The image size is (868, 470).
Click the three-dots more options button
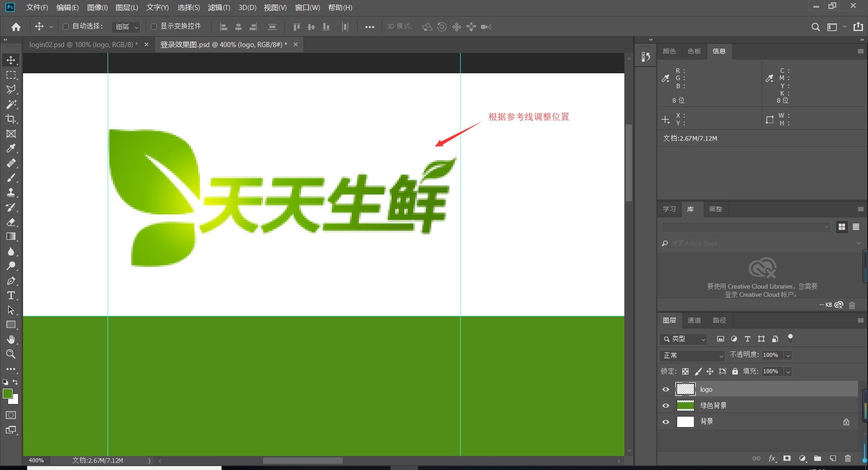370,27
